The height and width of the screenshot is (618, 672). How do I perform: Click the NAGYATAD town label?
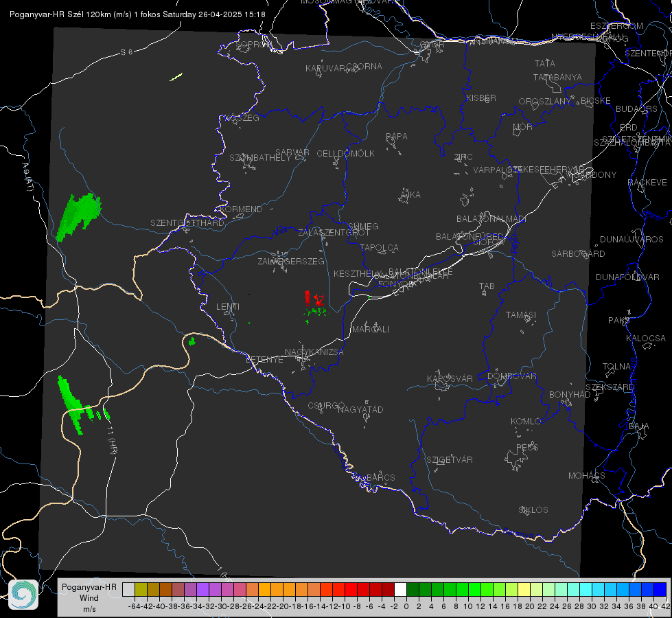[x=360, y=409]
